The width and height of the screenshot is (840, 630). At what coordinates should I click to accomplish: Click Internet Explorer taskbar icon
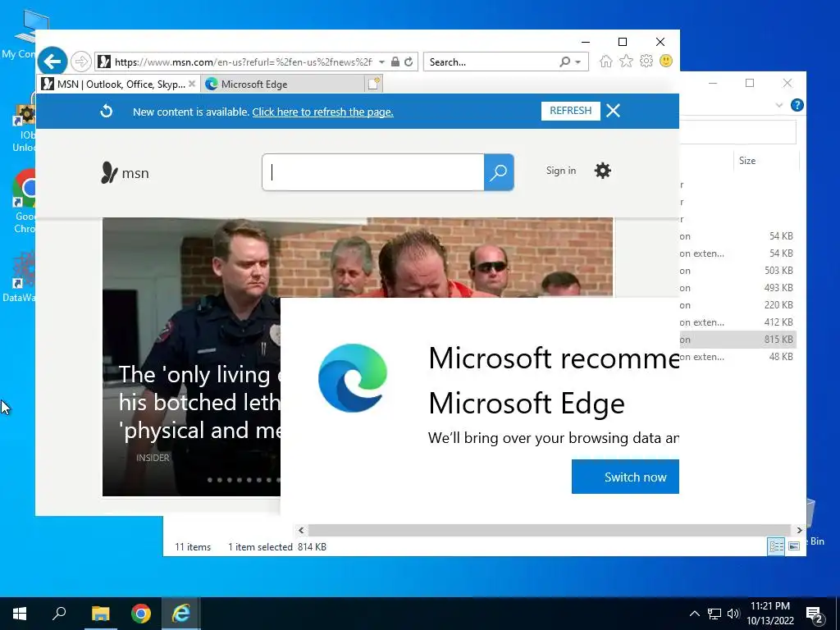(181, 614)
